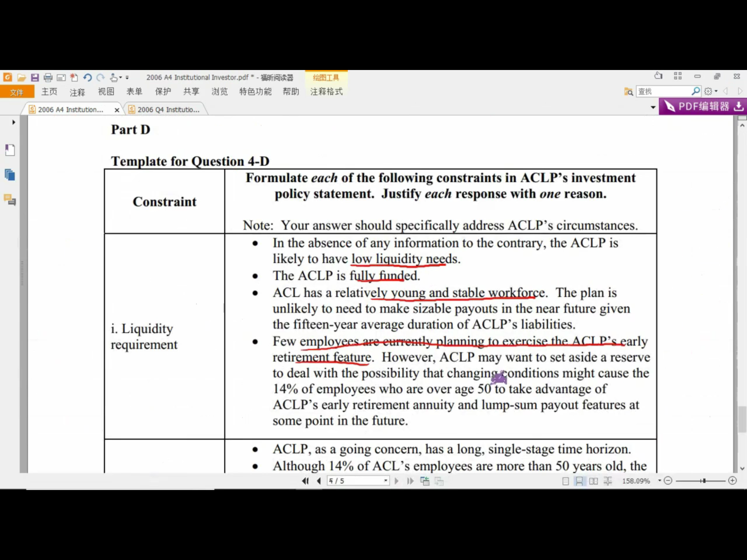Select facing pages view mode
This screenshot has height=560, width=747.
click(x=593, y=481)
